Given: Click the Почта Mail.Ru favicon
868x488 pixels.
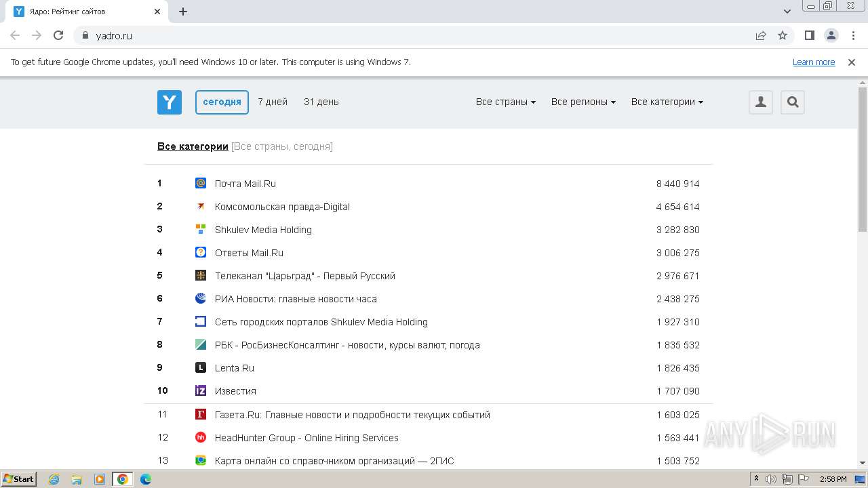Looking at the screenshot, I should pyautogui.click(x=201, y=183).
